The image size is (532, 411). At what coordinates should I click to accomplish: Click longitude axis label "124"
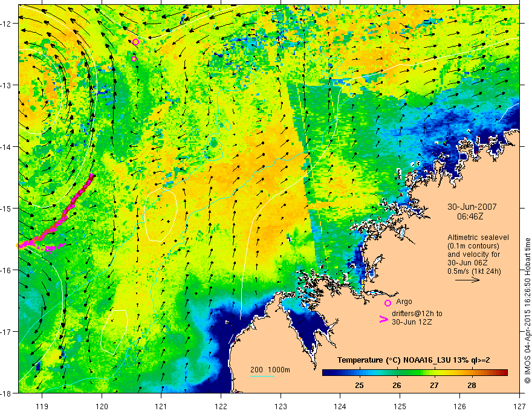(340, 406)
